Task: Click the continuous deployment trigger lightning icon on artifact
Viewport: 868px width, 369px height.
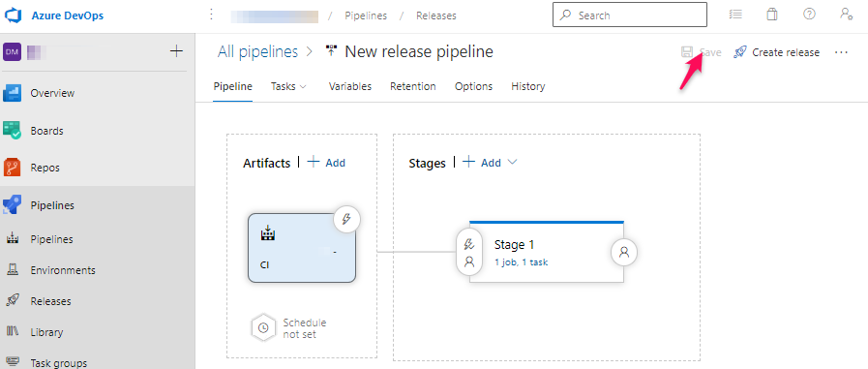Action: click(x=346, y=220)
